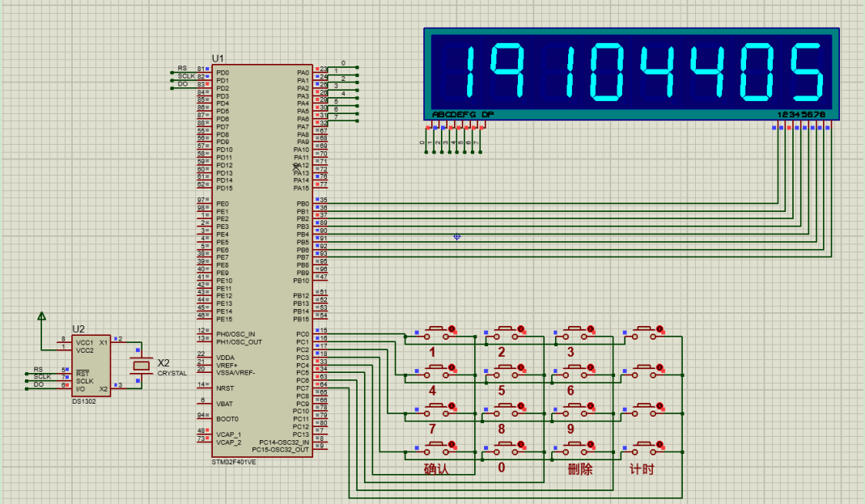Select the DS1302 real-time clock chip U2
Screen dimensions: 865x504
(91, 365)
